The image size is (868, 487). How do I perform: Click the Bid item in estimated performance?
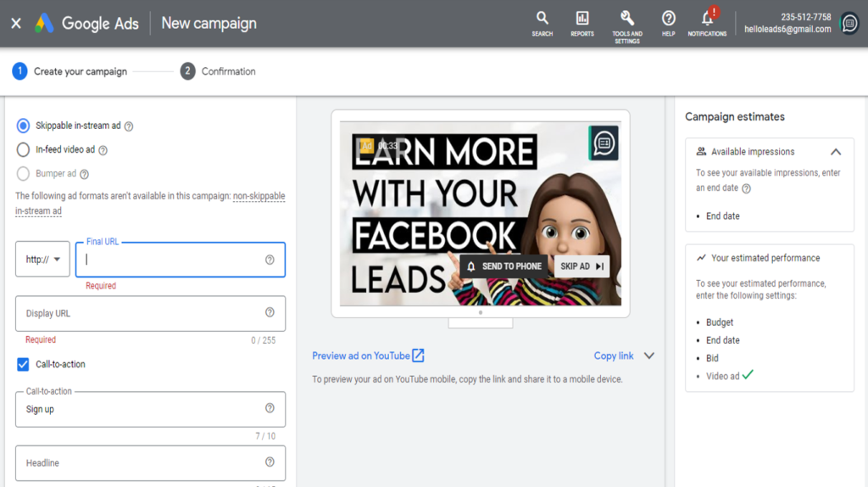(712, 358)
